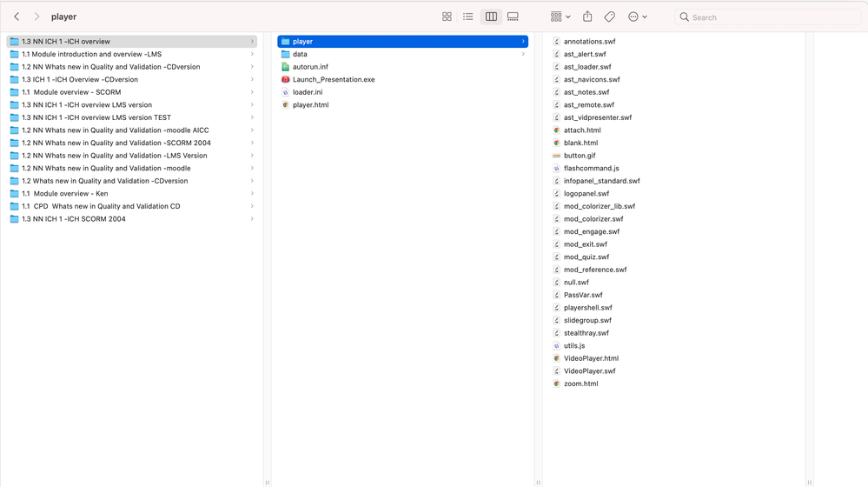
Task: Select the data folder
Action: pos(402,54)
